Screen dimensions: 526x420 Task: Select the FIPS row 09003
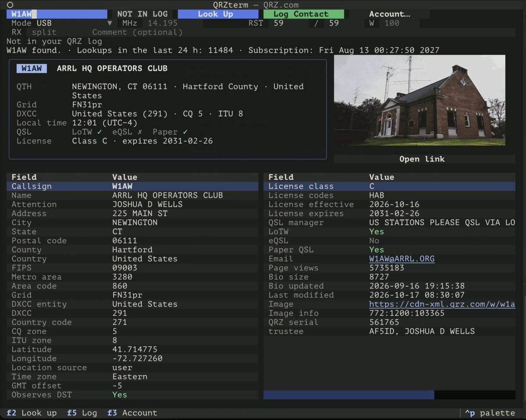132,267
